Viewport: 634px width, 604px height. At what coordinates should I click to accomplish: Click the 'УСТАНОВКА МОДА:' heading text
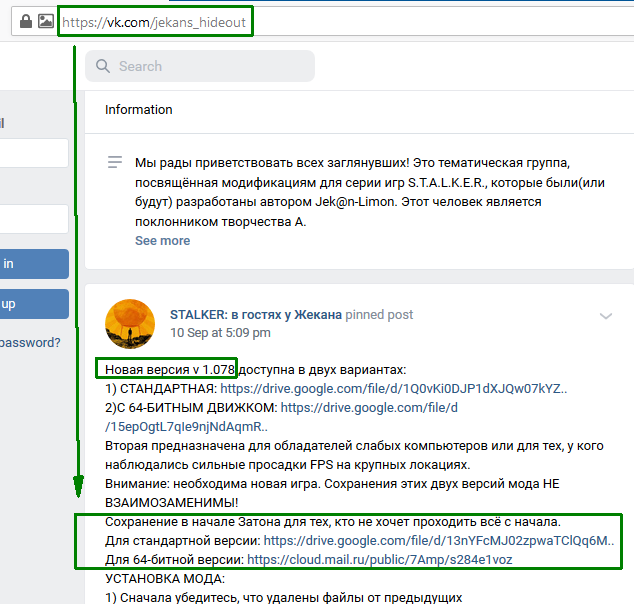(x=165, y=579)
